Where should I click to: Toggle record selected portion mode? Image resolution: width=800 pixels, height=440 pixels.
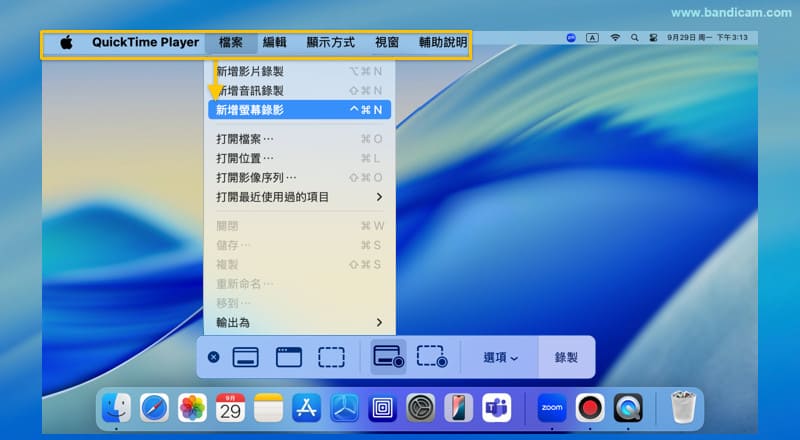click(x=431, y=357)
